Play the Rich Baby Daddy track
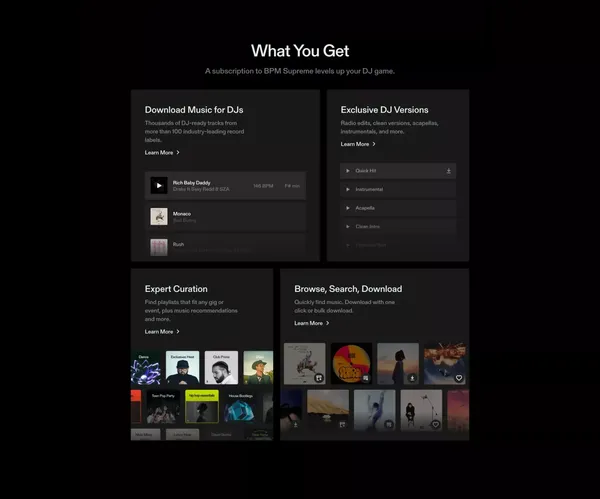This screenshot has width=600, height=499. [x=159, y=186]
